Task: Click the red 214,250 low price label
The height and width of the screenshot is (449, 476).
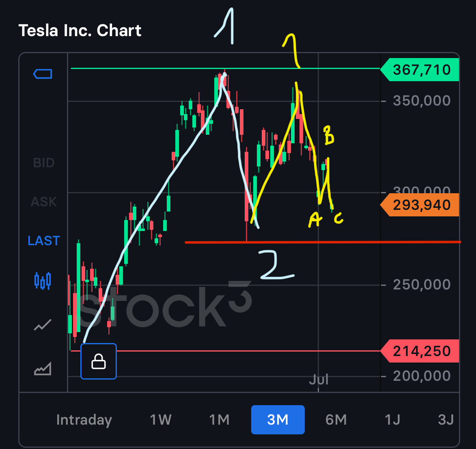Action: pos(421,351)
